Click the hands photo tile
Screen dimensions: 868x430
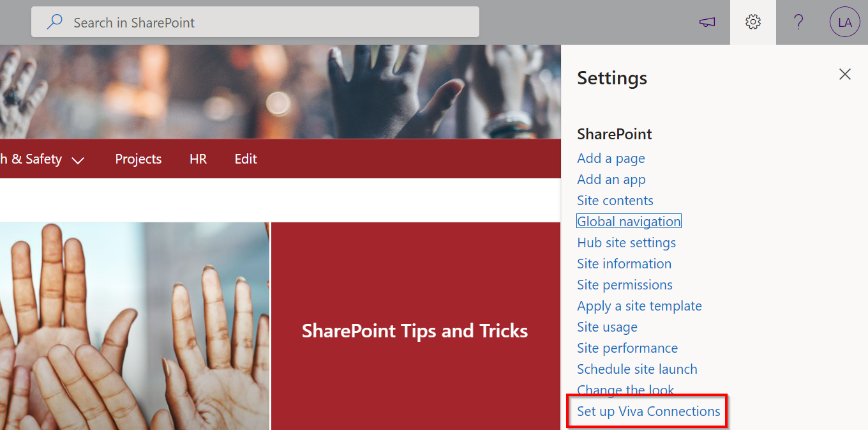coord(135,326)
